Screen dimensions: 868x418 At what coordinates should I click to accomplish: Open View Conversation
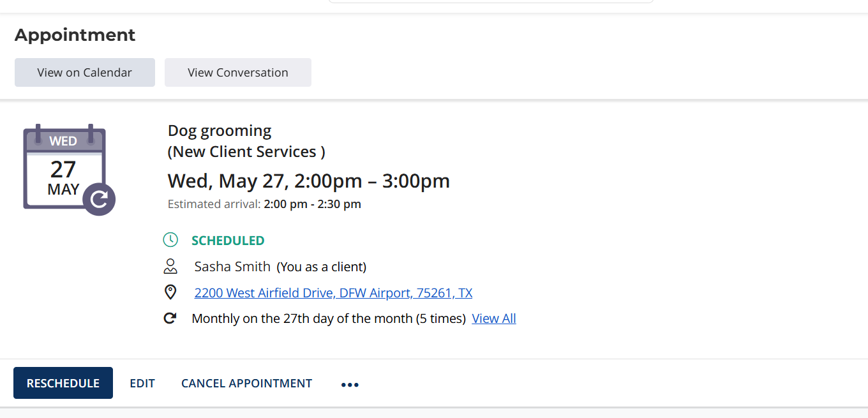[x=238, y=72]
